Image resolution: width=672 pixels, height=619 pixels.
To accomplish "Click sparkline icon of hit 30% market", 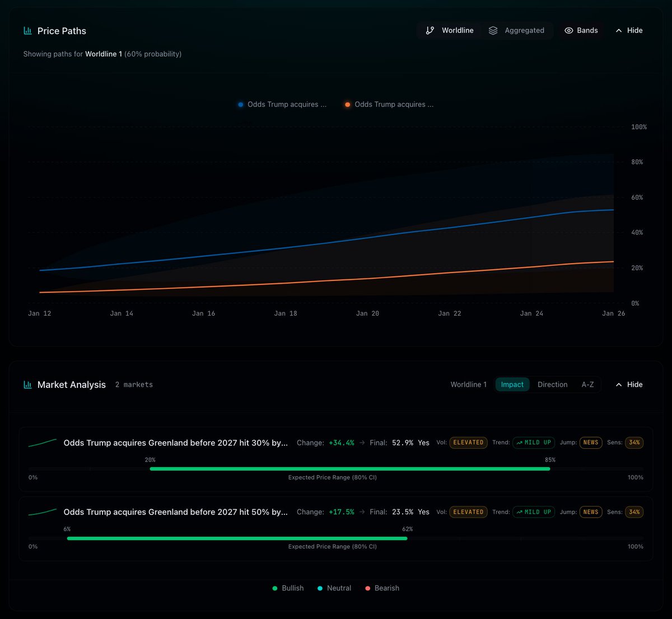I will pos(43,443).
